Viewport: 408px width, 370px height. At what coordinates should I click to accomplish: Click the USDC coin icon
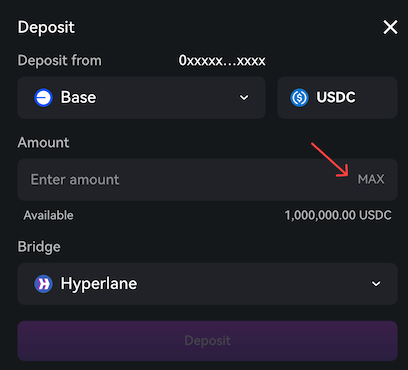[x=299, y=98]
